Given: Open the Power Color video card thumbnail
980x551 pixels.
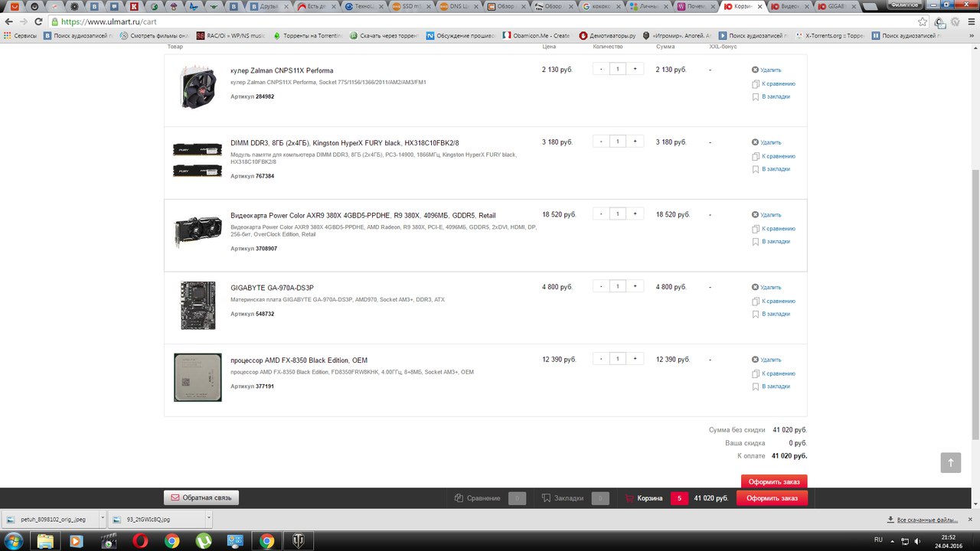Looking at the screenshot, I should [x=198, y=232].
